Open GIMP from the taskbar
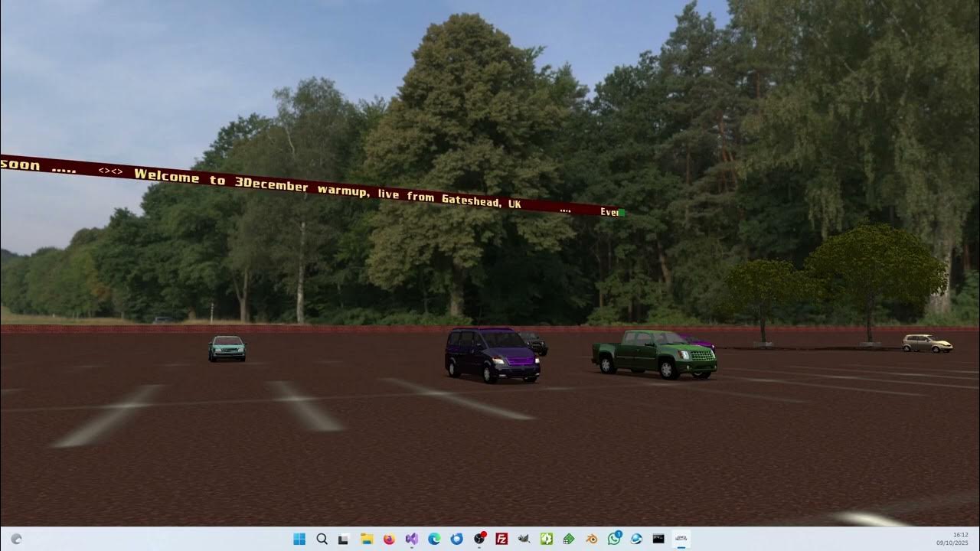This screenshot has height=551, width=980. tap(524, 539)
